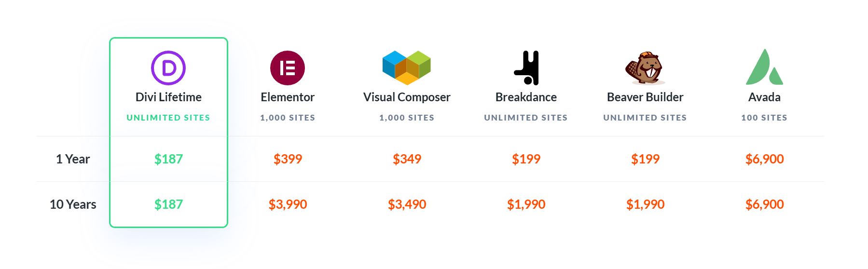Click Elementor's $399 one-year price
The height and width of the screenshot is (269, 868).
pyautogui.click(x=288, y=159)
